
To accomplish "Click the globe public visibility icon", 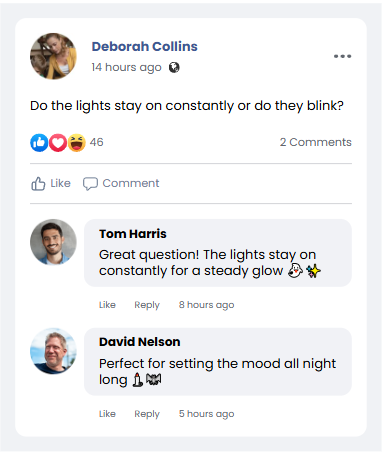I will [174, 68].
